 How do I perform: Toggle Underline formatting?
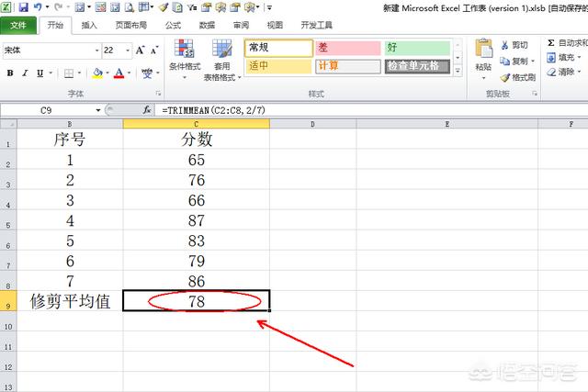(40, 73)
